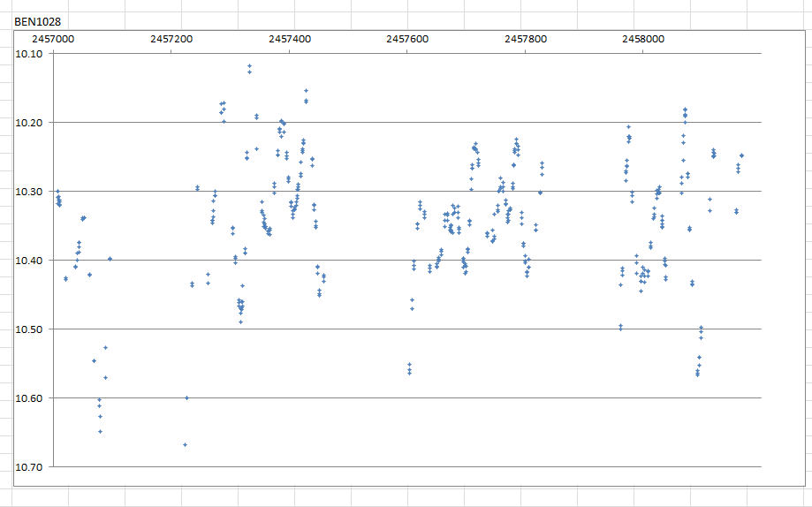Select the 10.70 y-axis label

(29, 467)
